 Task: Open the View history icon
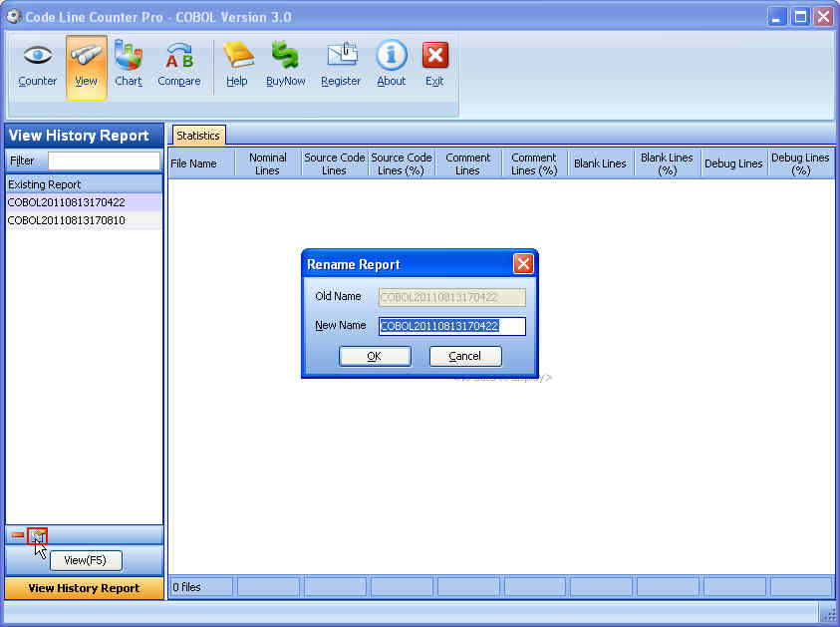pyautogui.click(x=86, y=63)
